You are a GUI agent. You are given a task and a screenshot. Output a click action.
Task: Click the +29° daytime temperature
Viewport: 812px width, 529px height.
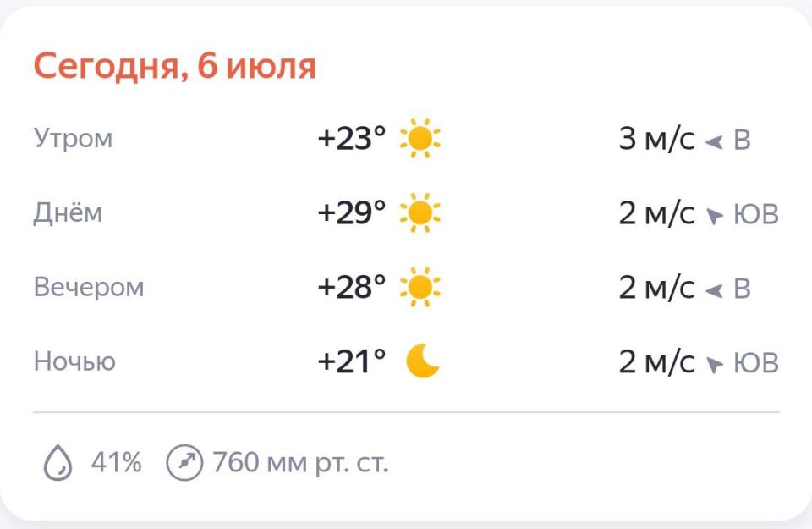[351, 213]
